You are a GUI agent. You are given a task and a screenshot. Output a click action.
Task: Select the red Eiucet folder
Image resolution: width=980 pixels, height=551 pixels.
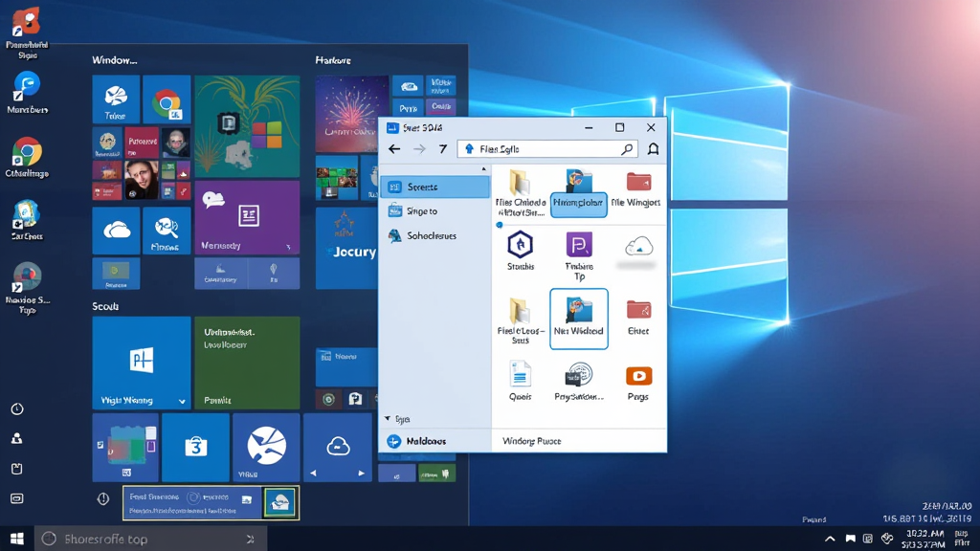pos(638,318)
